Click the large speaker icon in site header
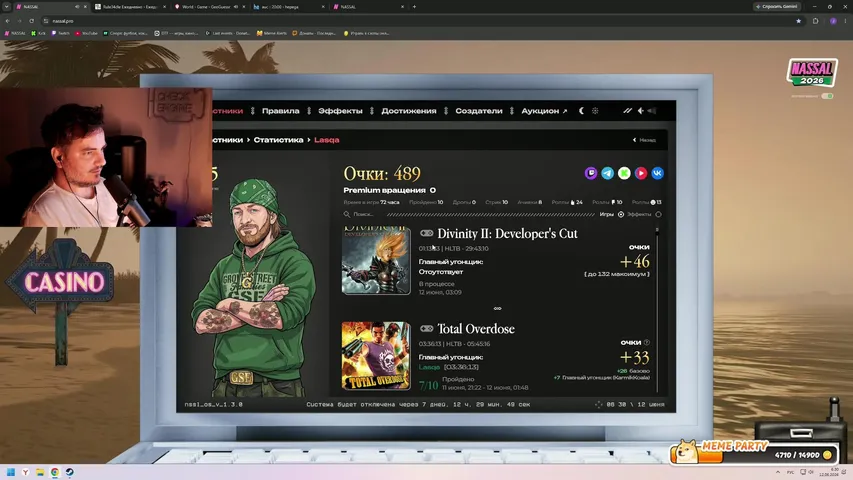The image size is (853, 480). click(652, 110)
